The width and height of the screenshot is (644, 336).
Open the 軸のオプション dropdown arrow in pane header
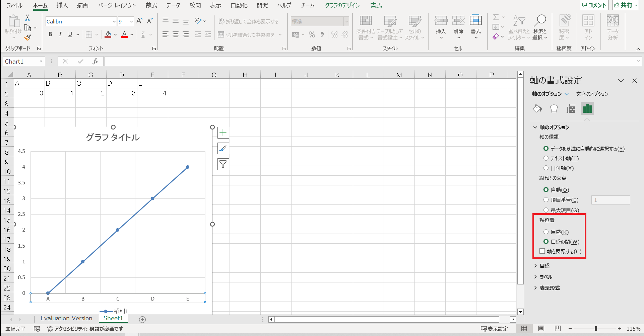(567, 94)
